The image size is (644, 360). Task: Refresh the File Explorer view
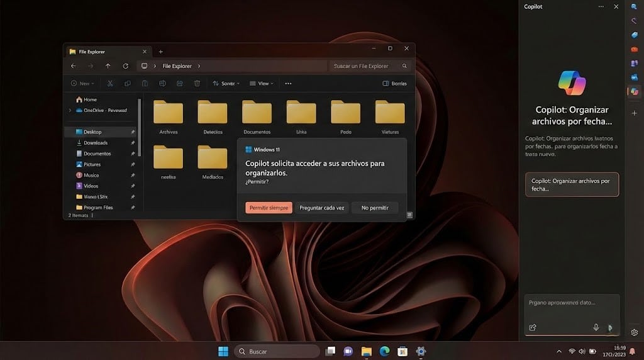126,65
